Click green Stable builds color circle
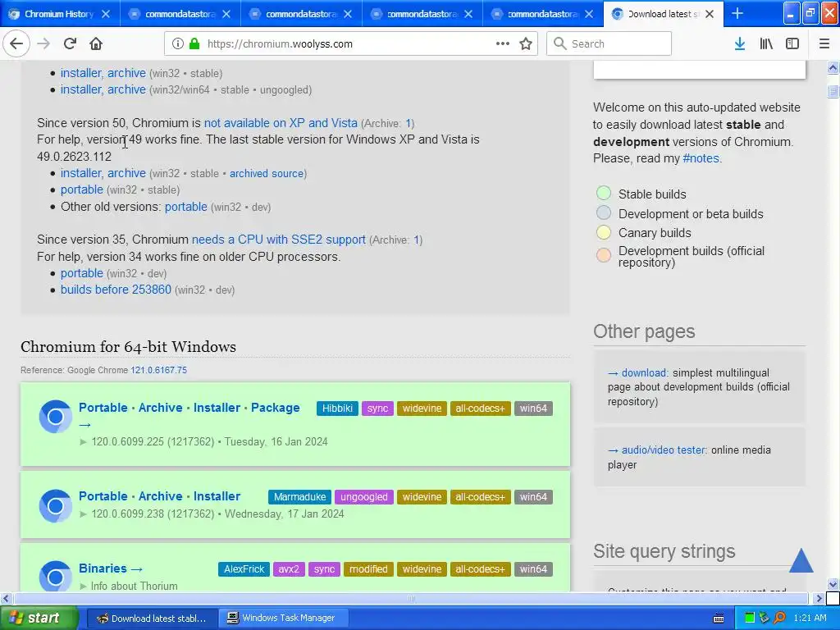The width and height of the screenshot is (840, 630). tap(603, 193)
